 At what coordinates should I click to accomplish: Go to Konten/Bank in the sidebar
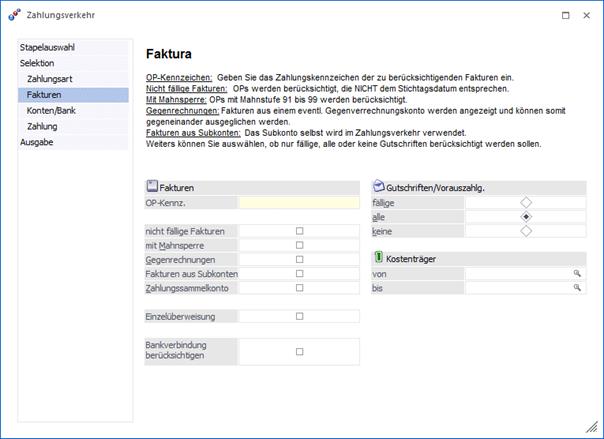(51, 111)
